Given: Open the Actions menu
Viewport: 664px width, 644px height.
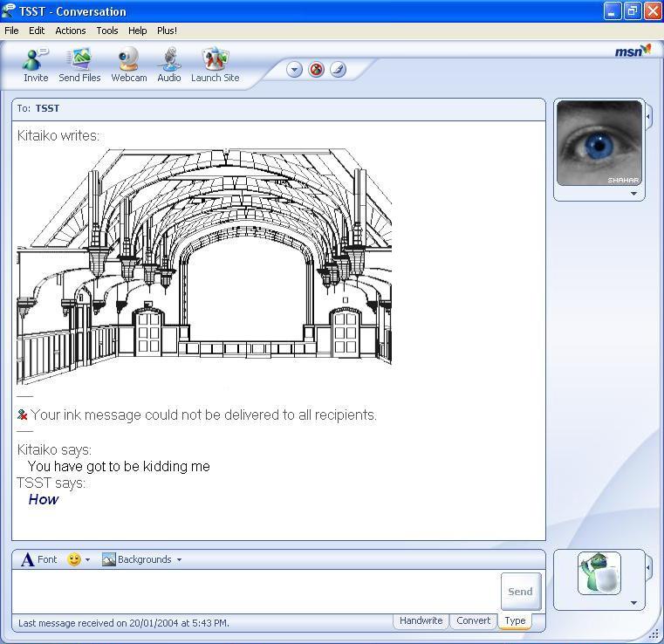Looking at the screenshot, I should [x=71, y=31].
